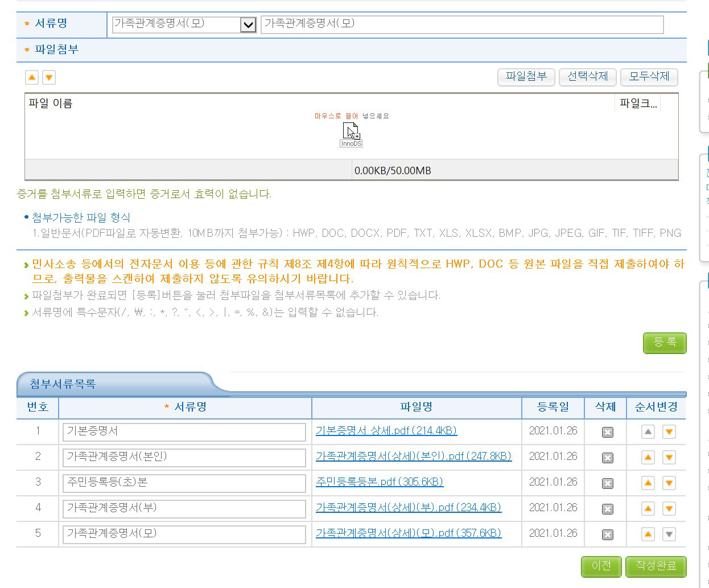Move 기본증명서 row down
This screenshot has height=588, width=709.
click(669, 431)
